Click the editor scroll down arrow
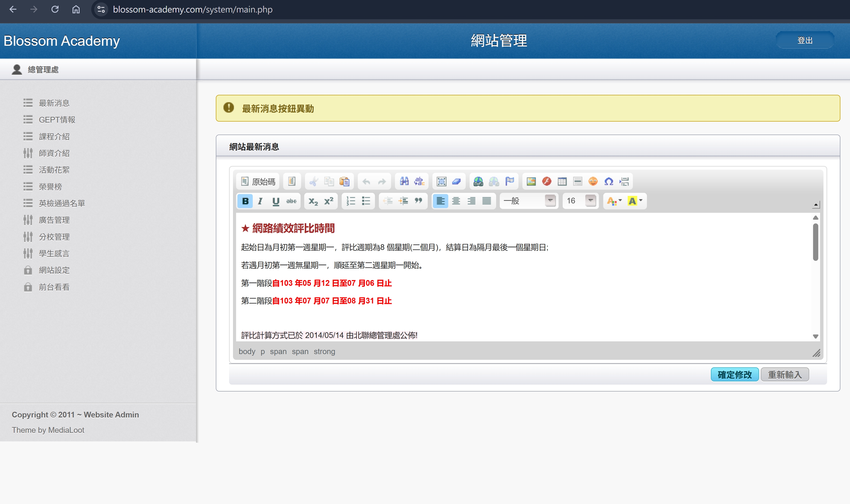 (815, 336)
